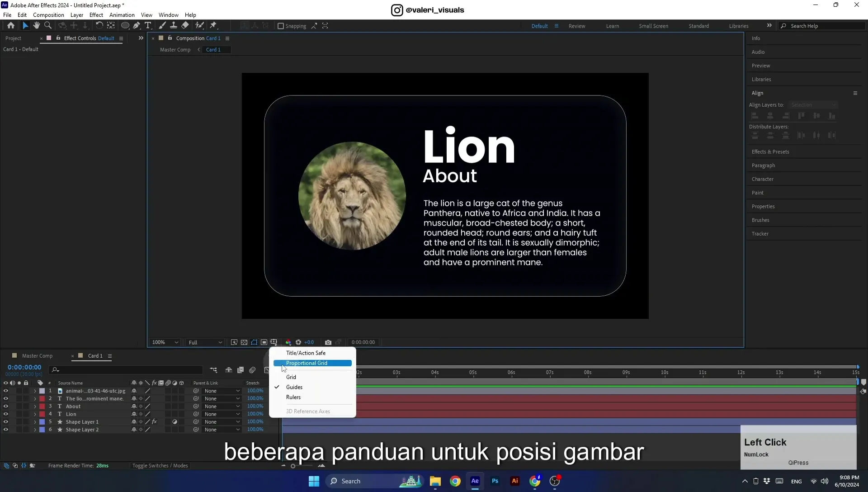Screen dimensions: 868x492
Task: Select the Eraser tool
Action: [x=185, y=26]
